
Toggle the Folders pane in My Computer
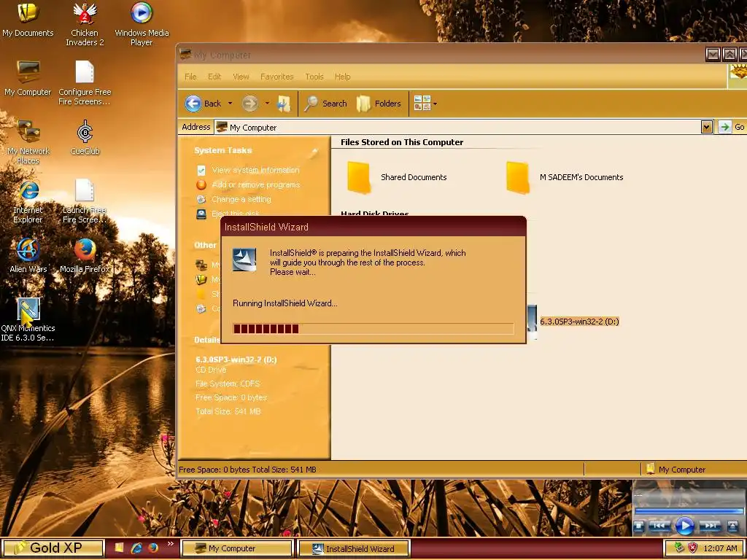(x=379, y=104)
